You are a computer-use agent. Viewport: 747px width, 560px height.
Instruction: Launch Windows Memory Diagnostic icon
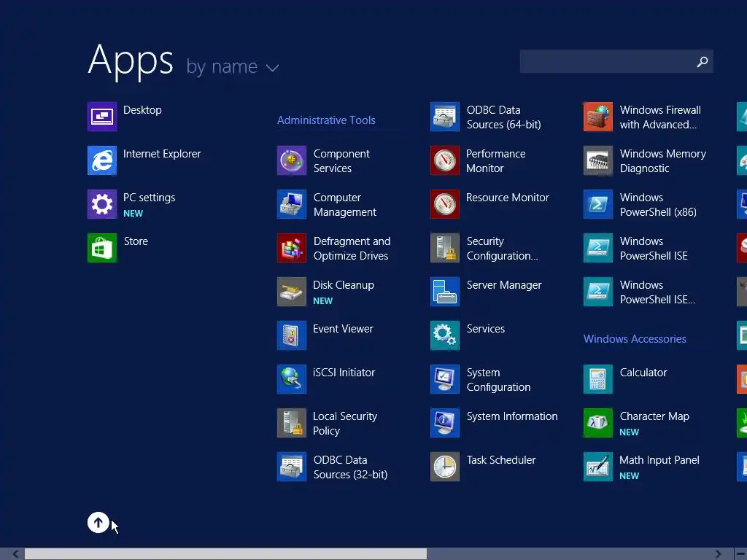tap(598, 160)
